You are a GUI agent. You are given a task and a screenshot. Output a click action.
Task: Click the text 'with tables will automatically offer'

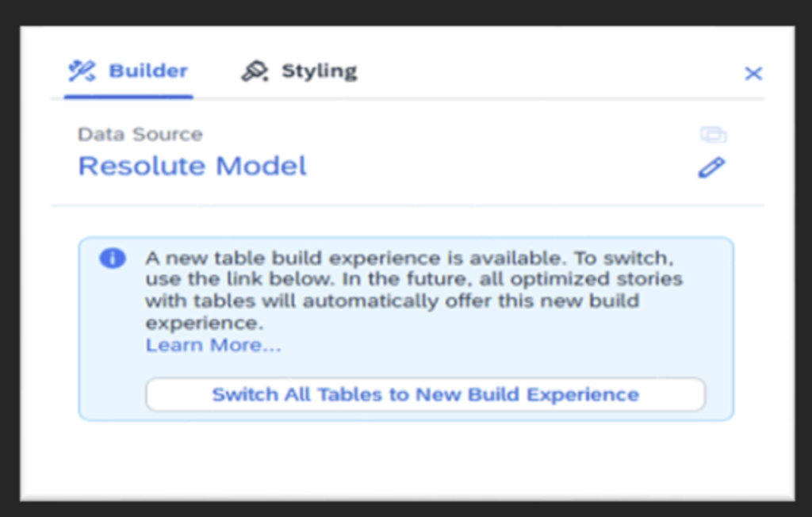coord(317,302)
